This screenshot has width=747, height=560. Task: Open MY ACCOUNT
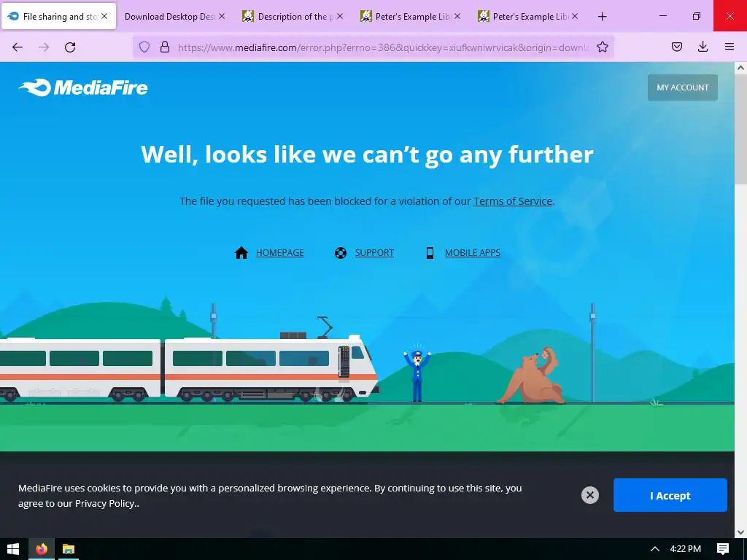682,87
